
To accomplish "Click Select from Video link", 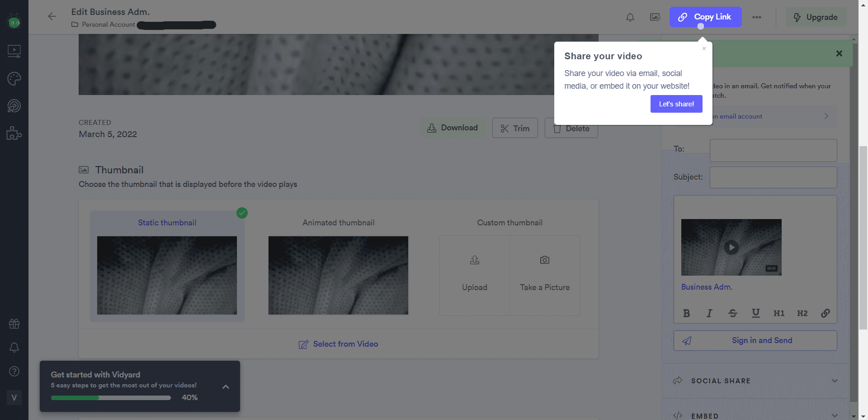I will (339, 344).
